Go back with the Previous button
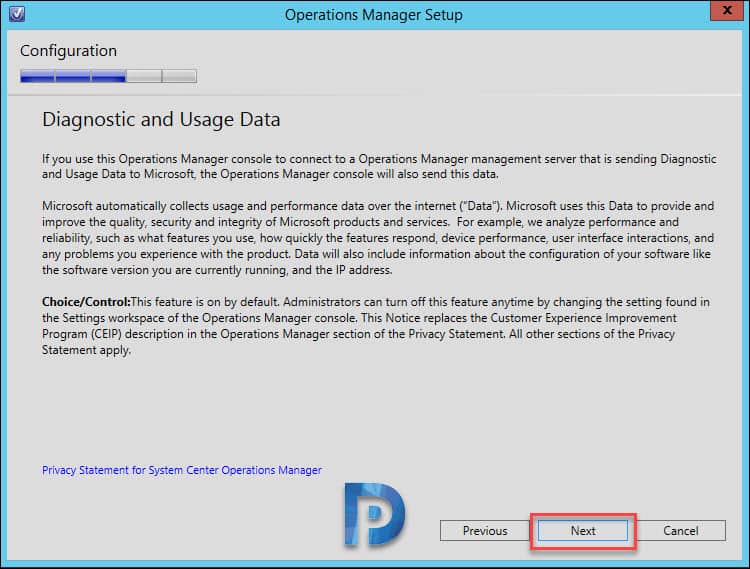 tap(485, 531)
